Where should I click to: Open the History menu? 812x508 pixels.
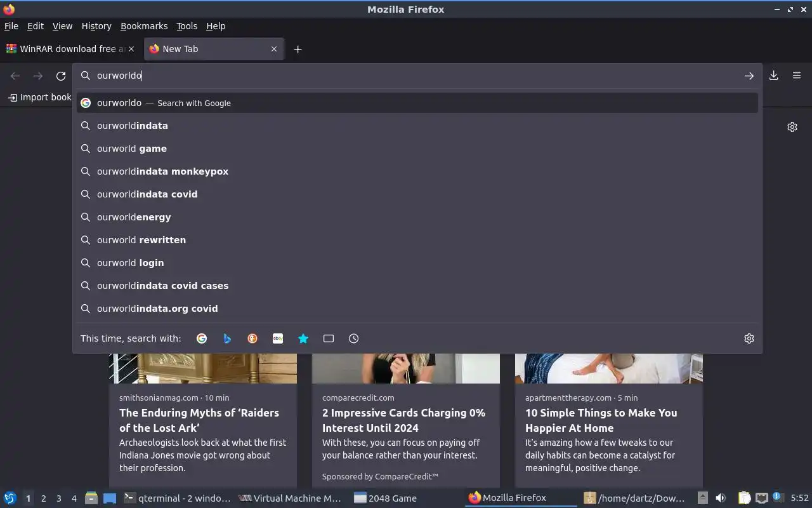pyautogui.click(x=96, y=26)
